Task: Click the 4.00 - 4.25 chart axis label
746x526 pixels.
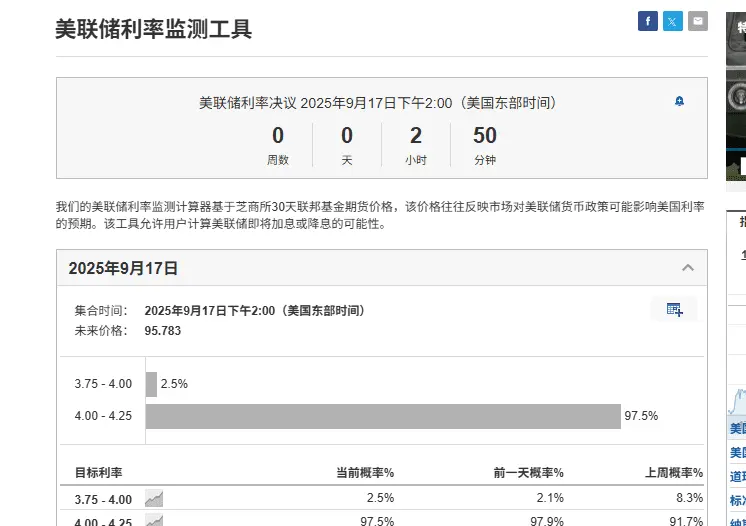Action: click(x=103, y=416)
